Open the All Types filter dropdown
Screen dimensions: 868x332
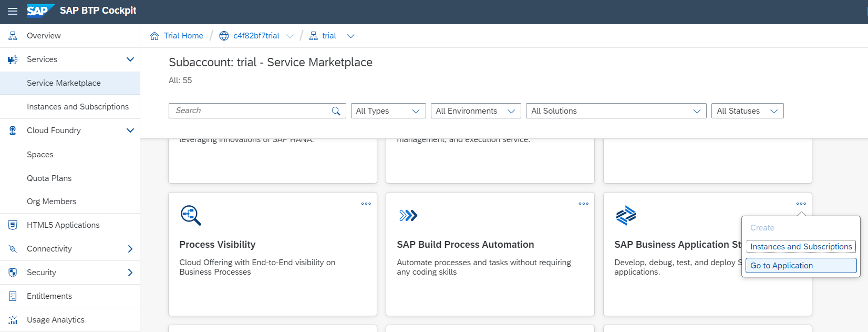click(388, 111)
